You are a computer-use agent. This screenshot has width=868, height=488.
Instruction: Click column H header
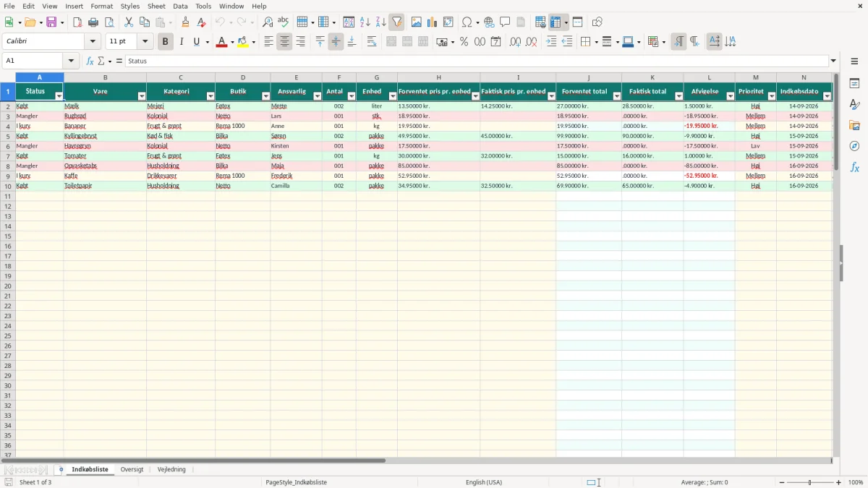[x=438, y=77]
